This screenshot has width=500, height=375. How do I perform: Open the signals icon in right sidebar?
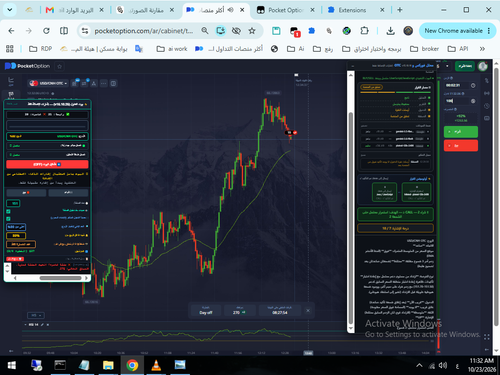click(487, 93)
